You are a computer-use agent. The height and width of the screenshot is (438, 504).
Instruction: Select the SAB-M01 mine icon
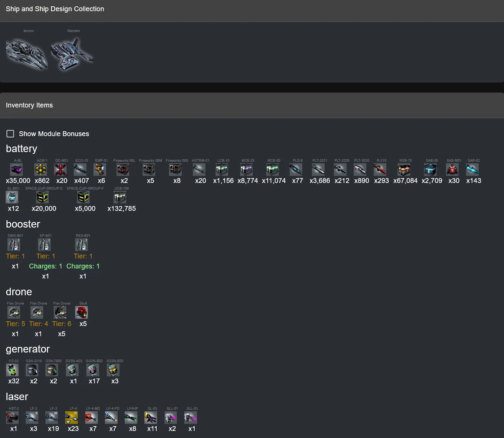pyautogui.click(x=452, y=170)
